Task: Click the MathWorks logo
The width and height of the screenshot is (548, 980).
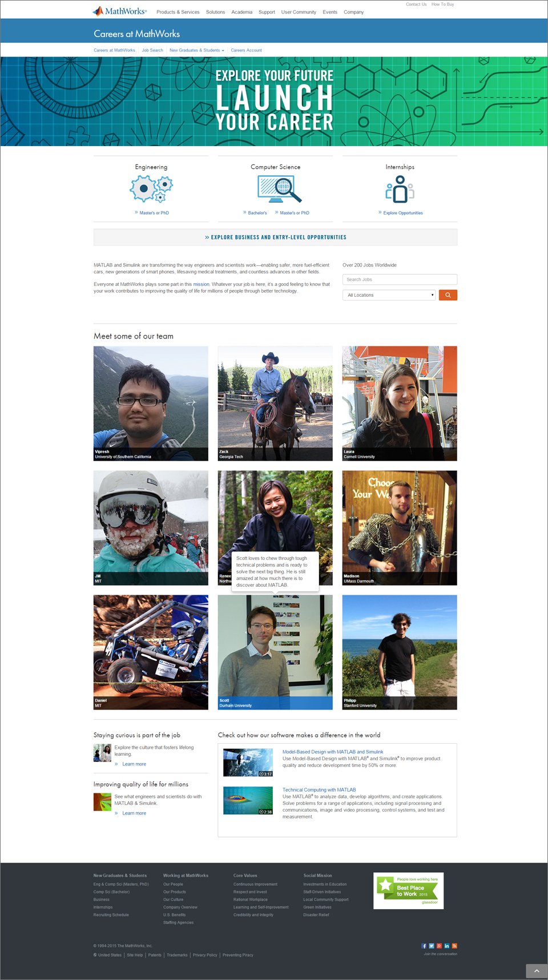Action: point(120,11)
